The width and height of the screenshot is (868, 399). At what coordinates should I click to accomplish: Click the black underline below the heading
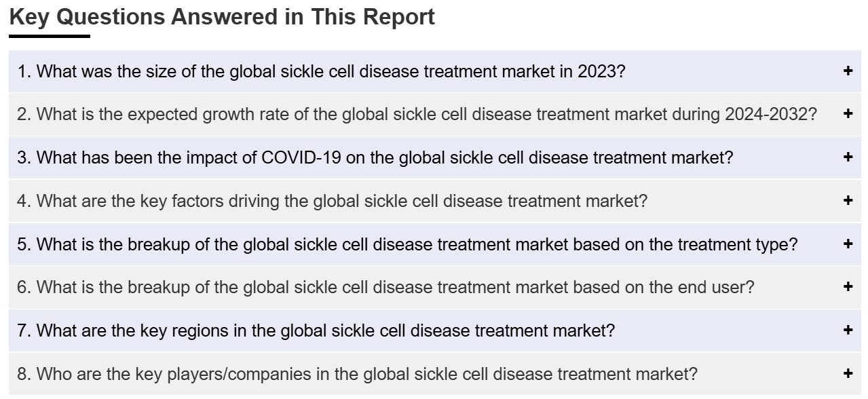point(50,36)
